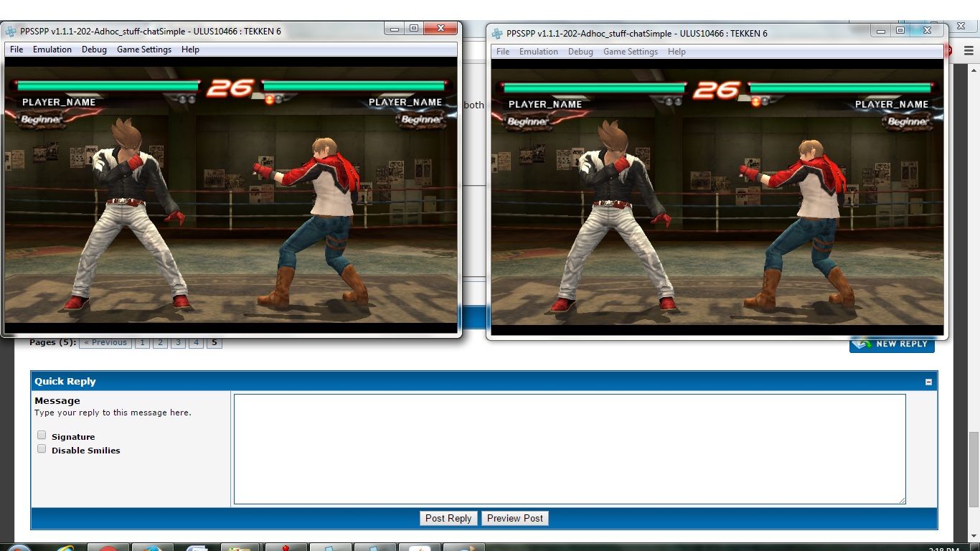This screenshot has height=551, width=980.
Task: Open page 3 of the thread
Action: tap(179, 343)
